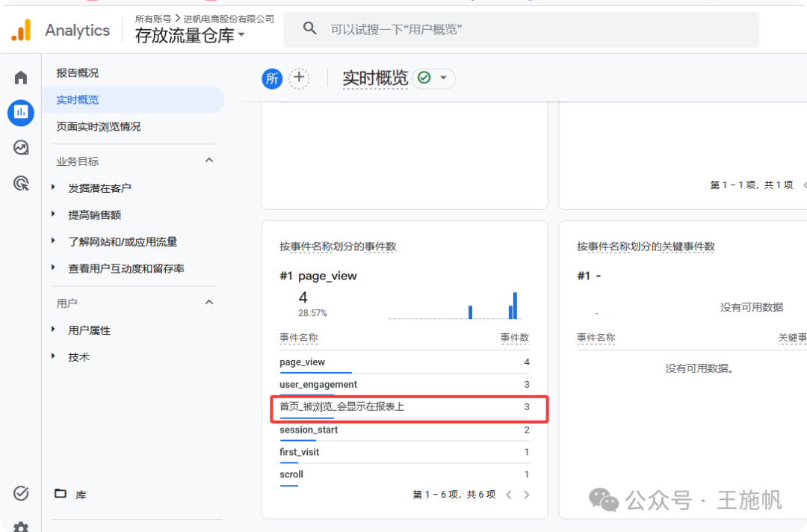Click the 28.57% value
This screenshot has height=532, width=807.
[312, 313]
